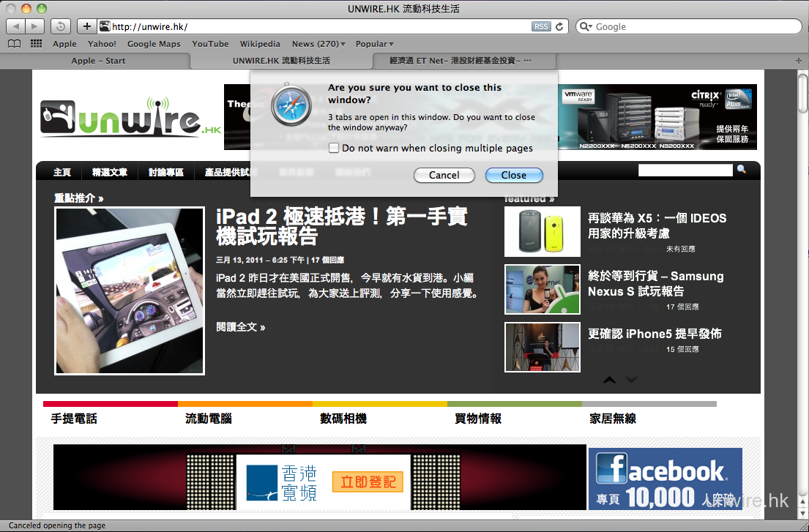Image resolution: width=809 pixels, height=532 pixels.
Task: Click the Back navigation arrow
Action: coord(16,26)
